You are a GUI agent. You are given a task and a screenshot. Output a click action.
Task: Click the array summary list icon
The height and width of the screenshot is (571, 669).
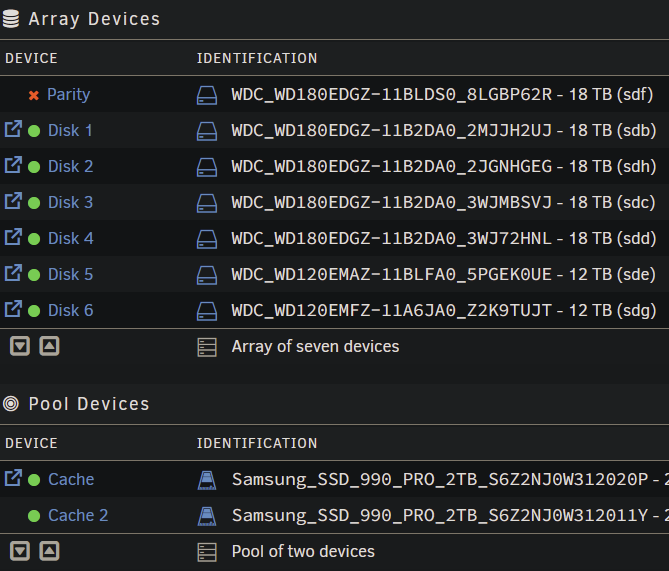click(207, 347)
